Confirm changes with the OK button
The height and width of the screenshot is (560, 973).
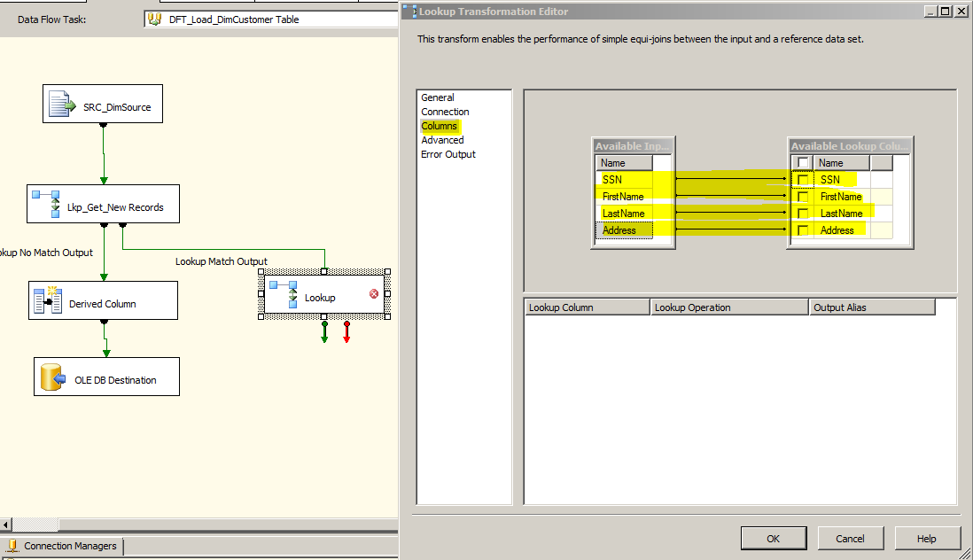pos(773,538)
